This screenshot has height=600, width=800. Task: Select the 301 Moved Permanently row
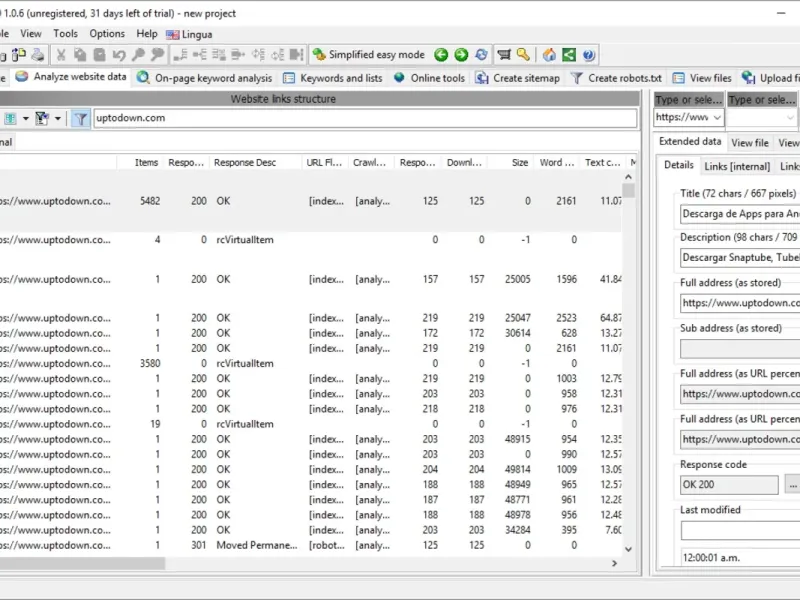tap(311, 545)
